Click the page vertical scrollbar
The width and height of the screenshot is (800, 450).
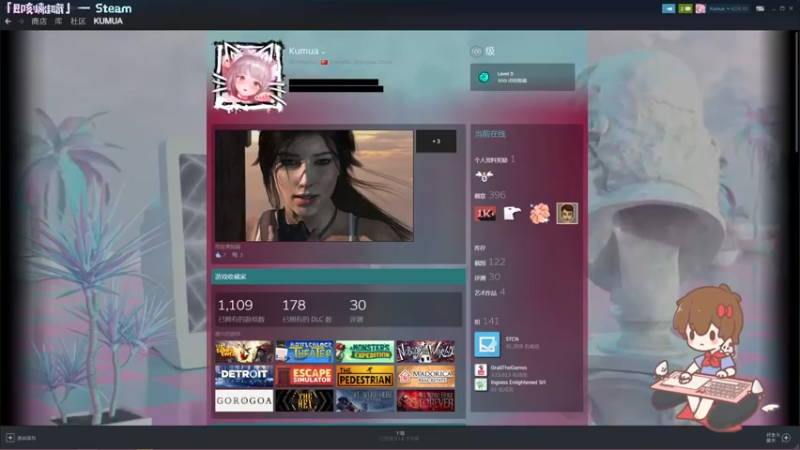[x=797, y=94]
